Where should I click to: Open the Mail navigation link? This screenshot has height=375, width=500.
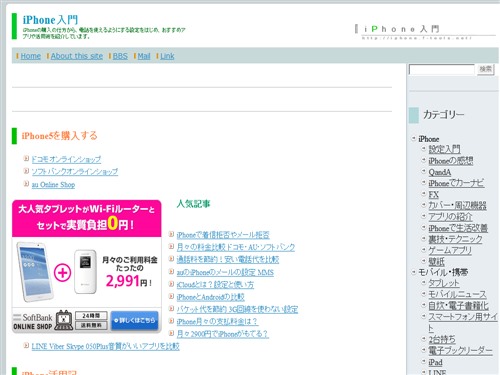pyautogui.click(x=144, y=56)
